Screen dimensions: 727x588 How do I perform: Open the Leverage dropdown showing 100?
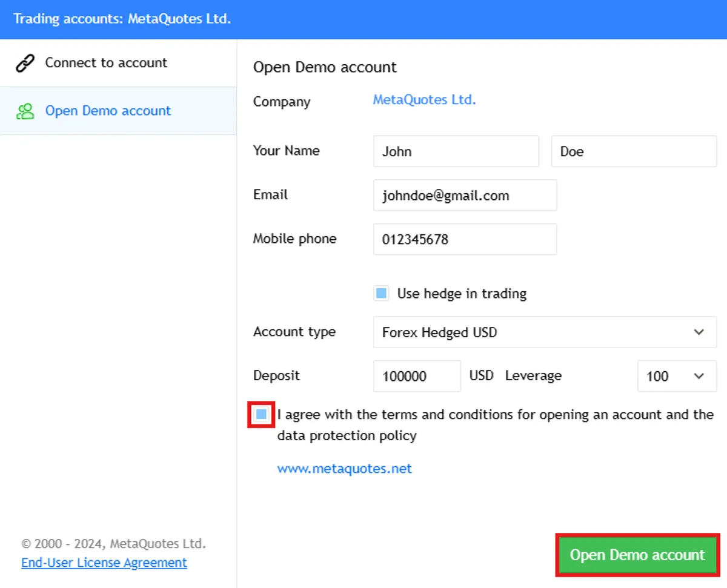coord(677,376)
